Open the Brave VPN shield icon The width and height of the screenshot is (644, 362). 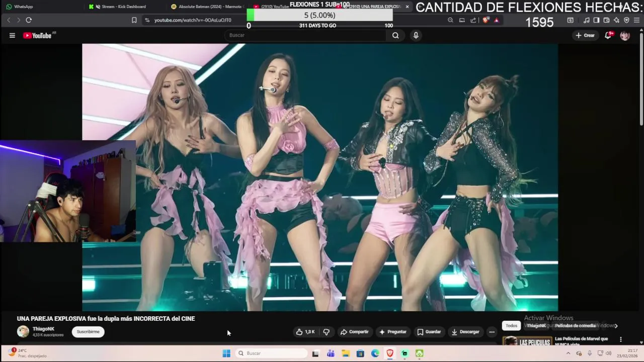click(626, 20)
